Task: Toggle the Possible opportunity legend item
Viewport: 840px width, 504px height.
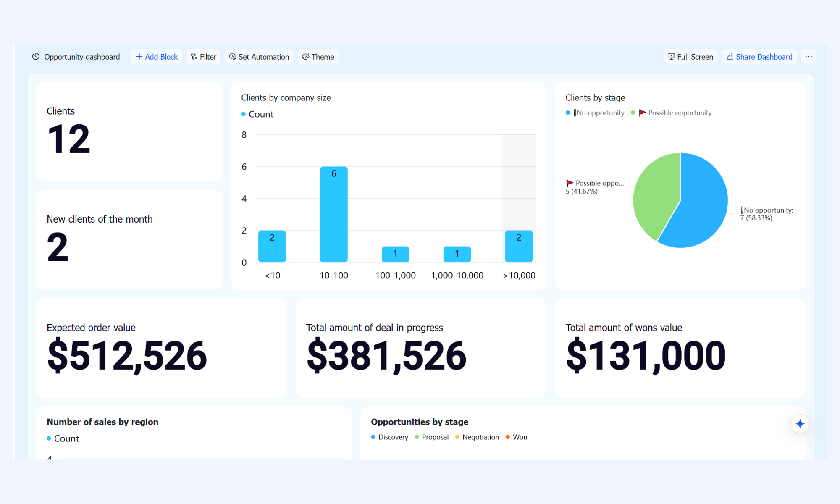Action: coord(671,113)
